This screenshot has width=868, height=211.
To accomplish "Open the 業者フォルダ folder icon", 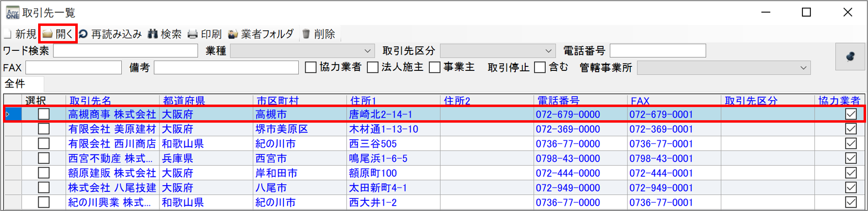I will (233, 34).
